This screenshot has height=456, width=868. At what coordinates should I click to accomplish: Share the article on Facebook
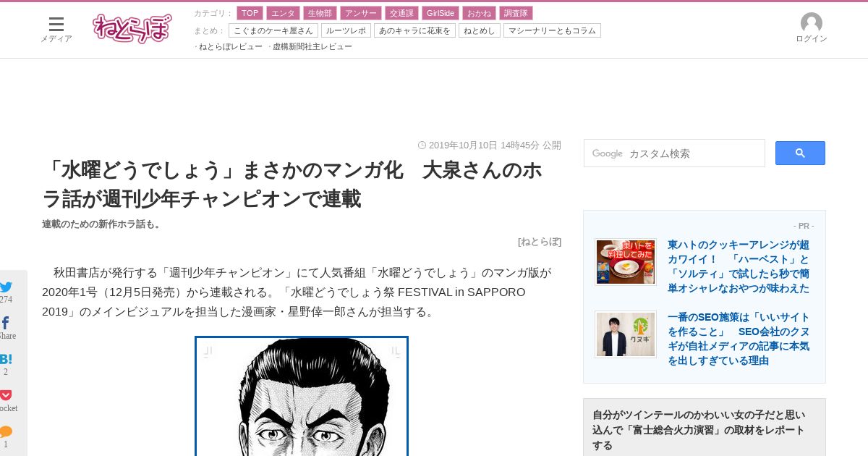point(5,323)
